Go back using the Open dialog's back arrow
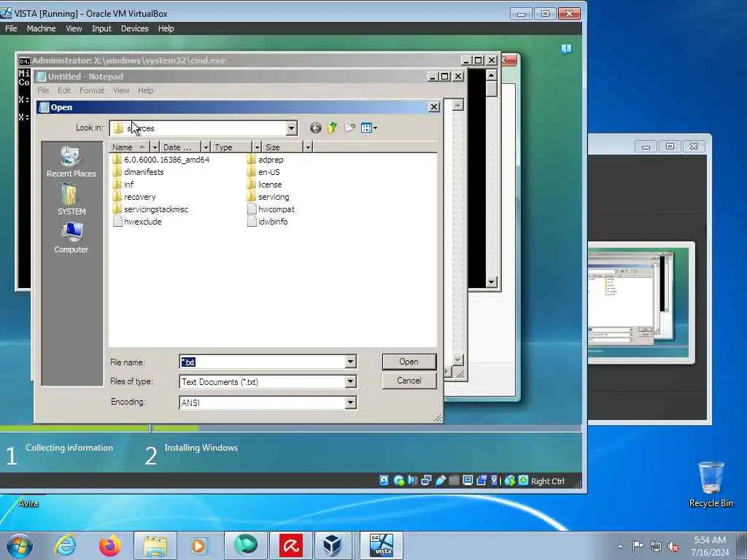This screenshot has width=747, height=560. (x=315, y=128)
